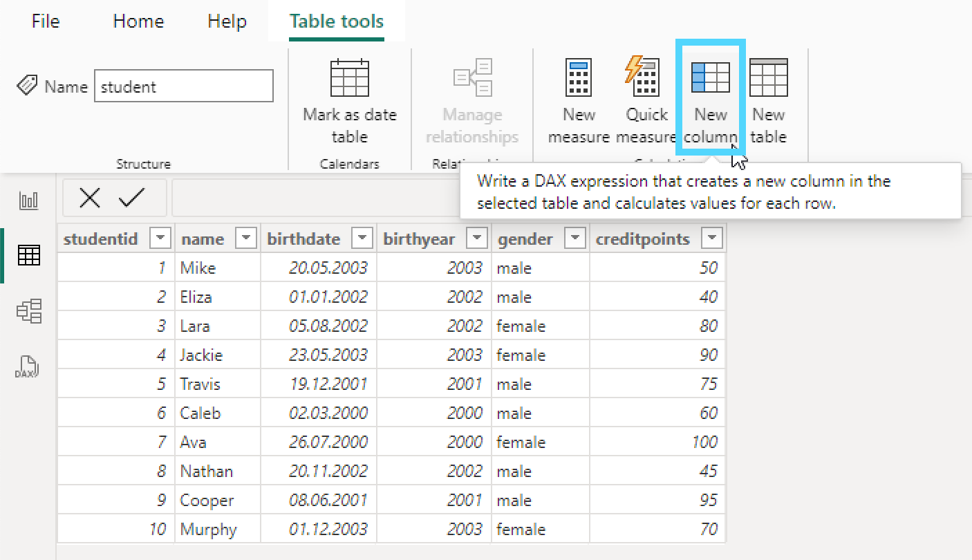The image size is (972, 560).
Task: Open the File menu
Action: [x=46, y=21]
